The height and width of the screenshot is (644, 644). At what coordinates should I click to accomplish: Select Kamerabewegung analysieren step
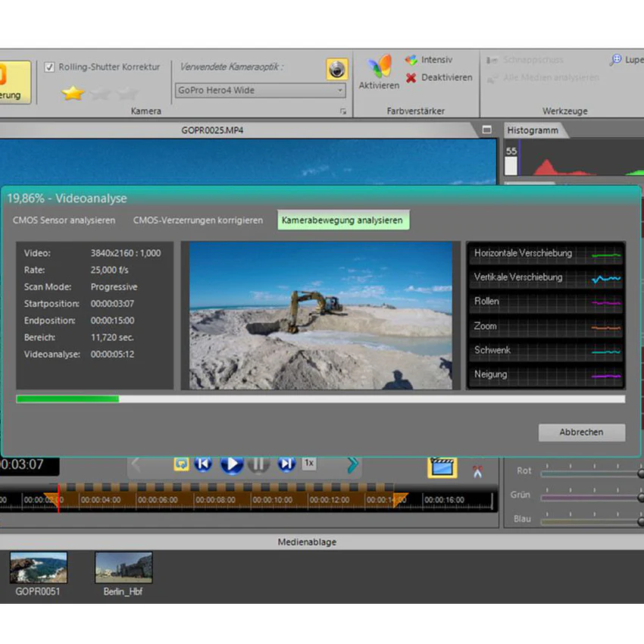pyautogui.click(x=343, y=220)
